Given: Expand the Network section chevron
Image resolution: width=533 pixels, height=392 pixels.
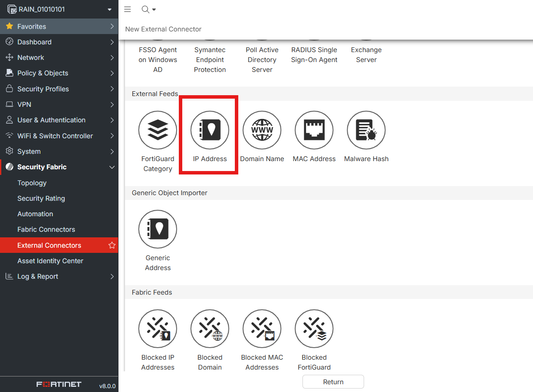Looking at the screenshot, I should (x=112, y=58).
